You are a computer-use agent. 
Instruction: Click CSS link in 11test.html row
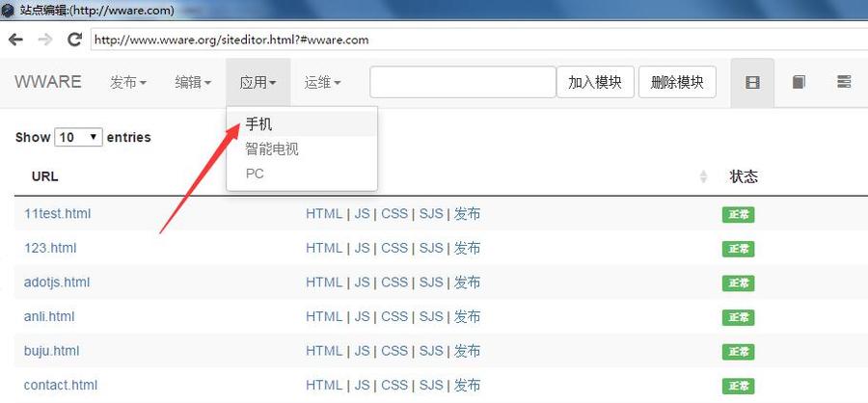tap(394, 214)
